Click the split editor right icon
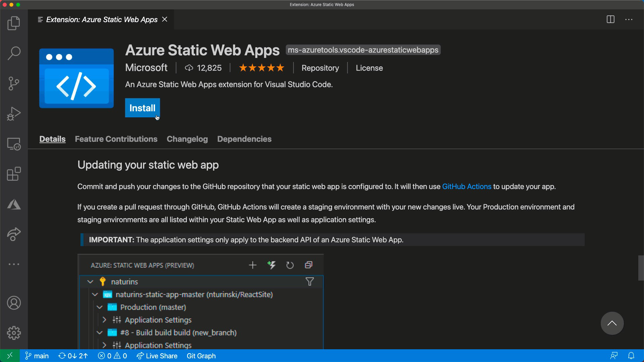The height and width of the screenshot is (362, 644). click(610, 19)
